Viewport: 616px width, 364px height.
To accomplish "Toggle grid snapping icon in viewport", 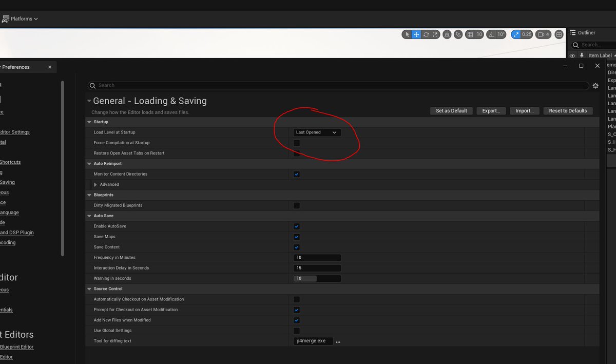I will (x=470, y=34).
